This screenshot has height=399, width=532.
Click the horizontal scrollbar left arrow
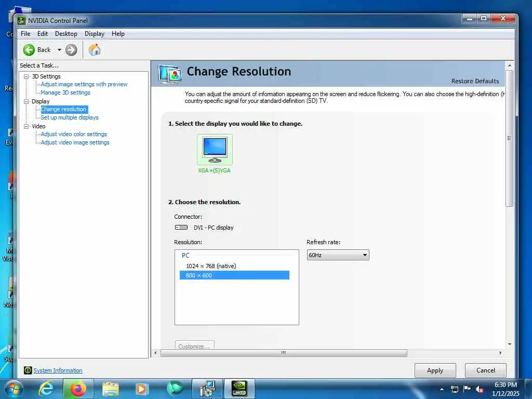coord(155,353)
